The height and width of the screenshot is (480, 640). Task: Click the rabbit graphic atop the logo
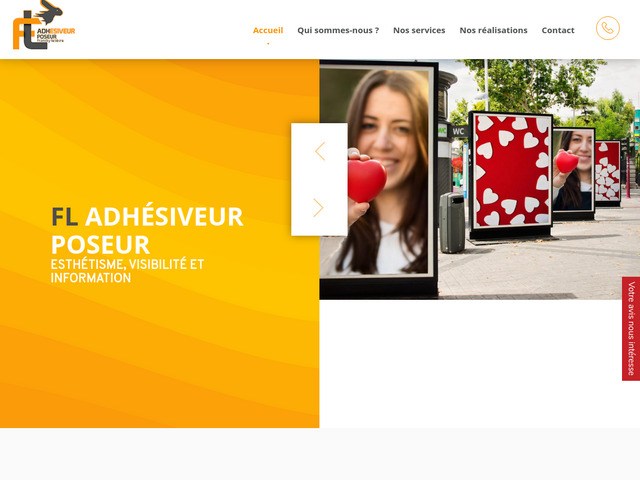pos(48,11)
